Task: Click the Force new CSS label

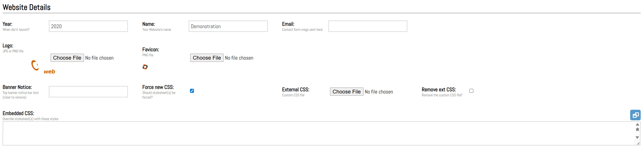Action: click(x=158, y=87)
